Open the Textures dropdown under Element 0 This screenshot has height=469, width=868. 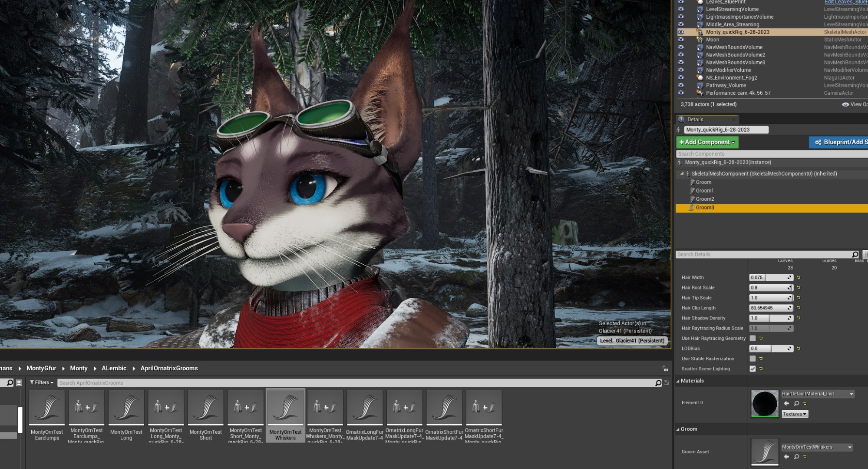[x=795, y=414]
